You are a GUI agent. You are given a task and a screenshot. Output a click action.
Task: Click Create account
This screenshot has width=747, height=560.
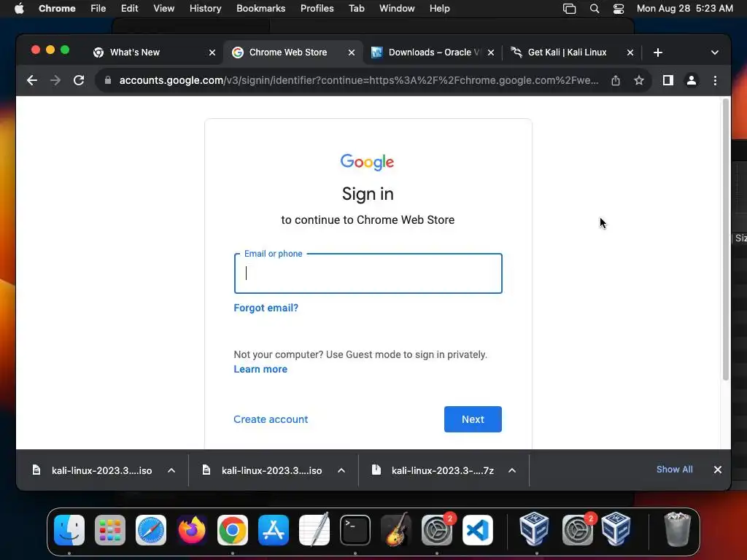pos(271,419)
